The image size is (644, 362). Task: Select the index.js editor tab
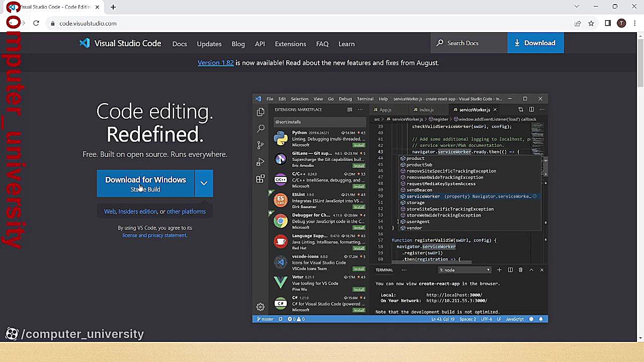pos(426,110)
